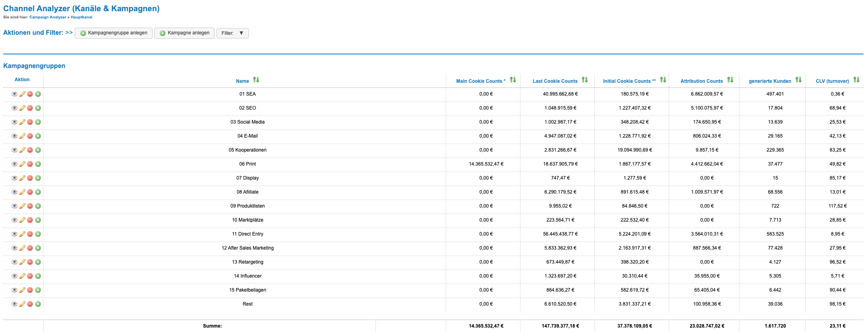Click the pencil icon for 15 Paketbeilagen
Screen dimensions: 868x332
(22, 290)
